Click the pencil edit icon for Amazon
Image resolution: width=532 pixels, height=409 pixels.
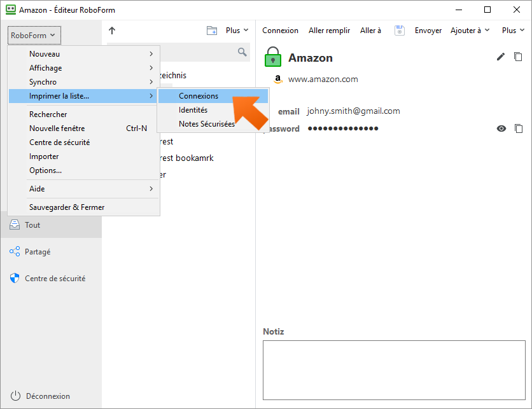click(x=501, y=57)
